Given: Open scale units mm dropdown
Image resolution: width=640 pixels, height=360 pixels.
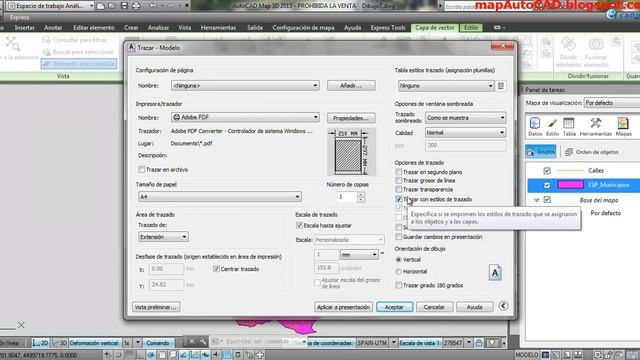Looking at the screenshot, I should (x=358, y=255).
